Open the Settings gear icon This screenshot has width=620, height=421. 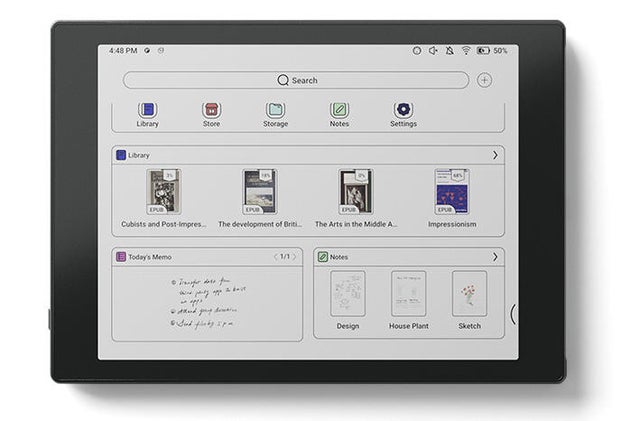403,110
